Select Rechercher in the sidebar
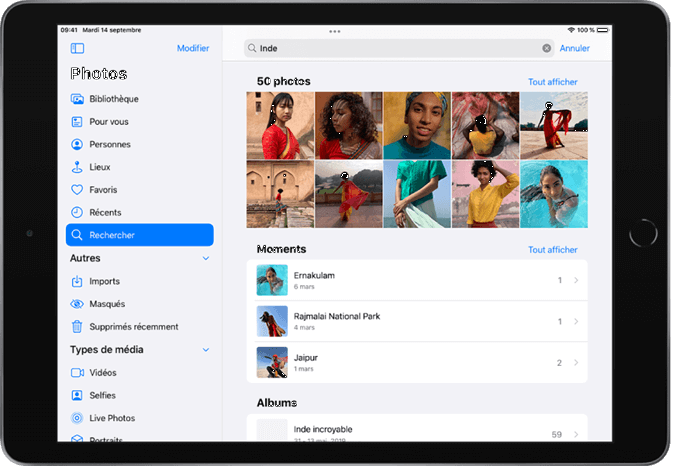Viewport: 674px width, 466px height. [x=139, y=235]
